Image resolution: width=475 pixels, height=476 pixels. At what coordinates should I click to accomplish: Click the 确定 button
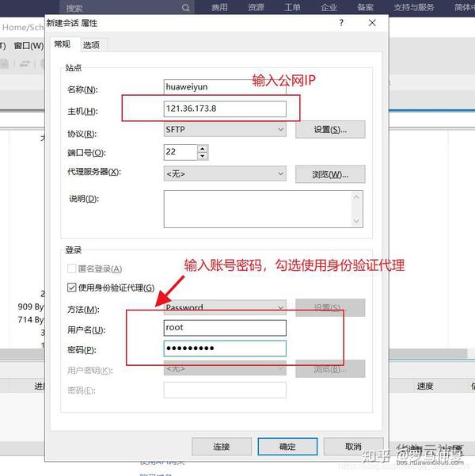287,447
